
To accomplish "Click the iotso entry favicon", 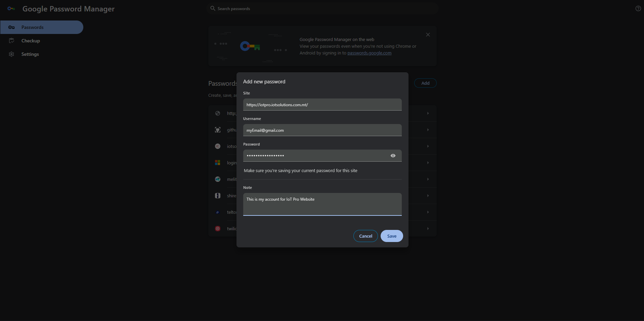I will pyautogui.click(x=218, y=146).
